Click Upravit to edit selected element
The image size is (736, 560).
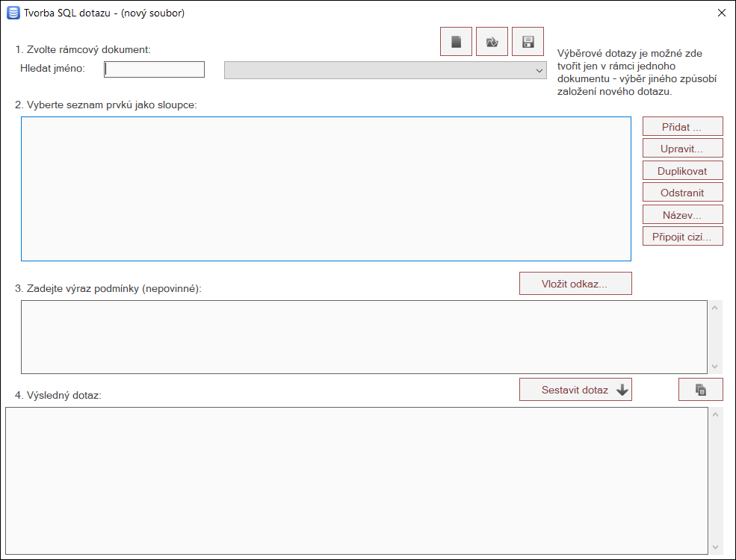pyautogui.click(x=682, y=148)
